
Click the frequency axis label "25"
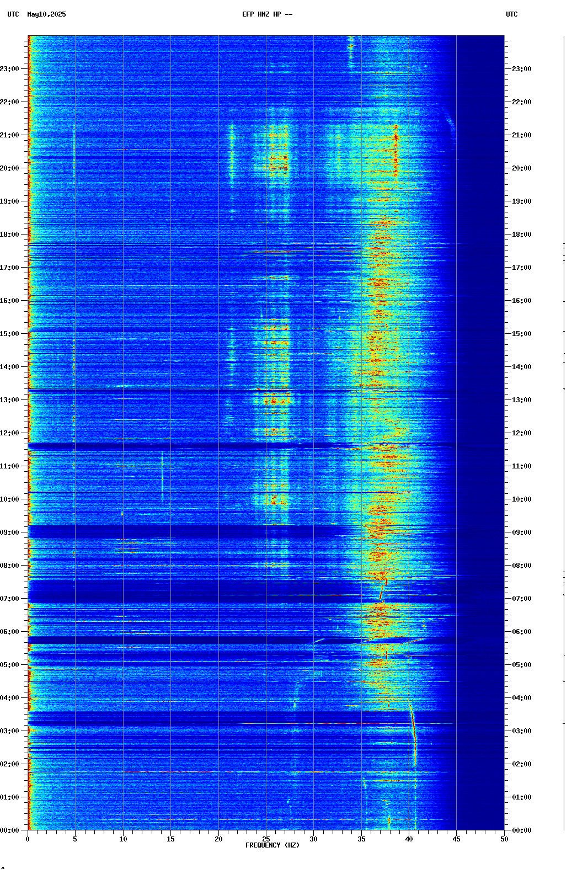pos(266,839)
